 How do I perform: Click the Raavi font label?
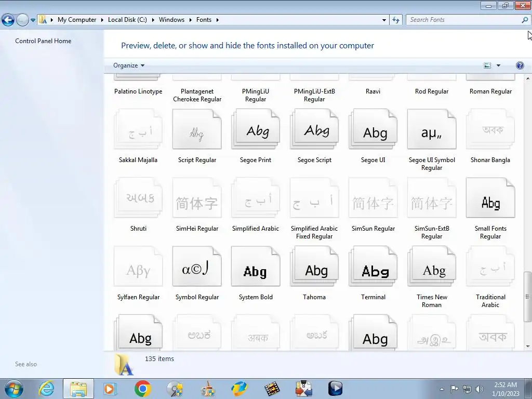(373, 91)
